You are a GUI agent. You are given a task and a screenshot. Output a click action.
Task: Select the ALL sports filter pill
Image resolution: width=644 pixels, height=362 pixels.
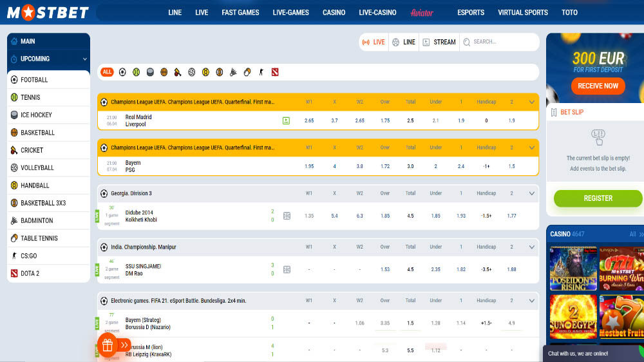point(107,72)
